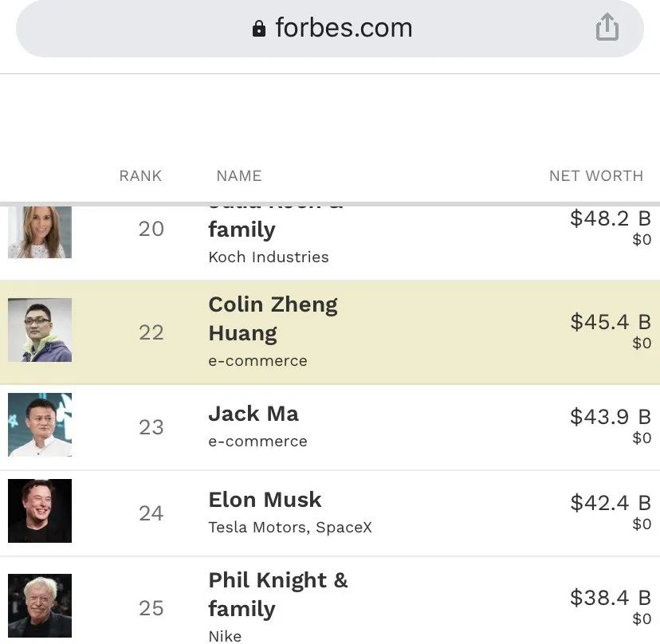
Task: Tap the lock icon beside forbes.com
Action: click(258, 29)
